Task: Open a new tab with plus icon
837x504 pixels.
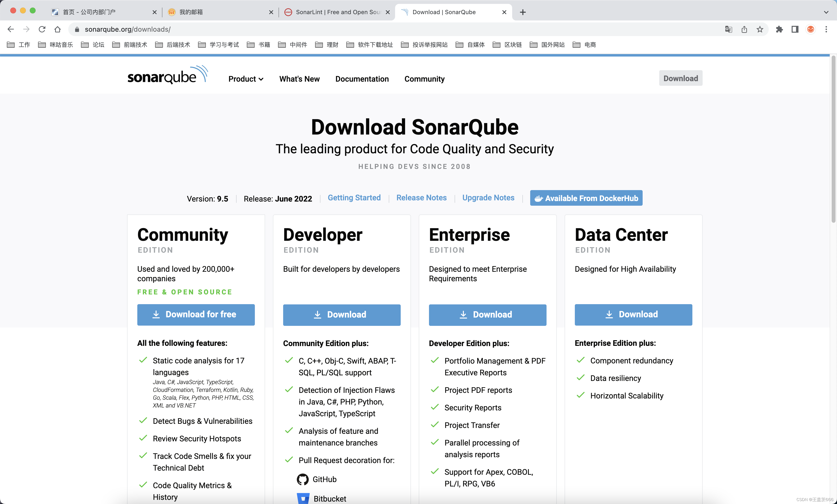Action: [523, 12]
